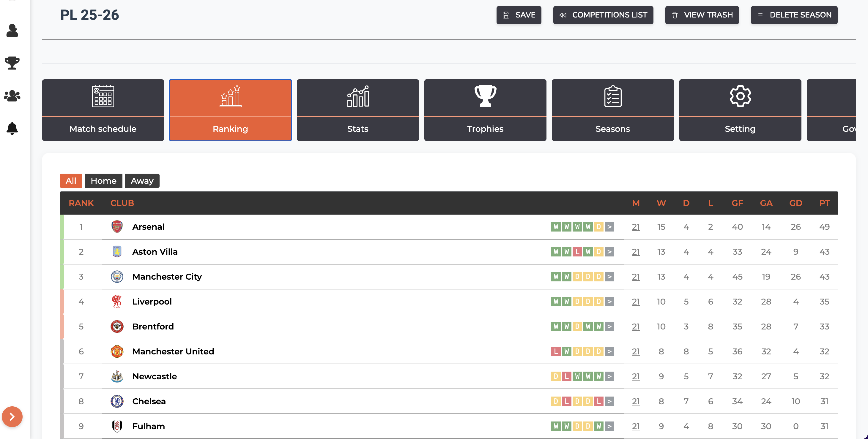This screenshot has width=868, height=439.
Task: Click Brentford's matches played 21 link
Action: pos(636,327)
